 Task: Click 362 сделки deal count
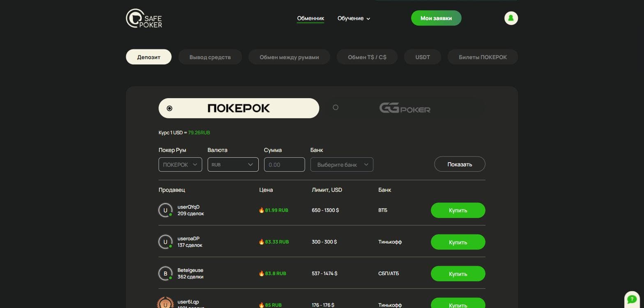click(190, 277)
